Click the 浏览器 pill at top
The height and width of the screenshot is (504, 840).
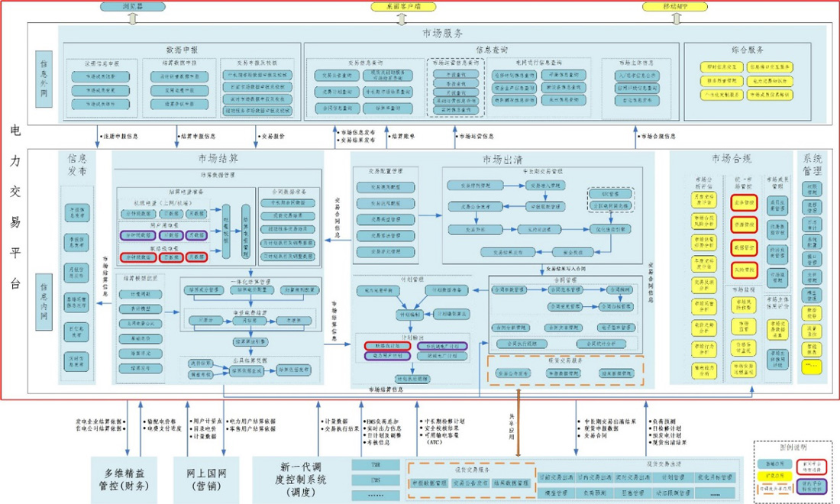(133, 6)
